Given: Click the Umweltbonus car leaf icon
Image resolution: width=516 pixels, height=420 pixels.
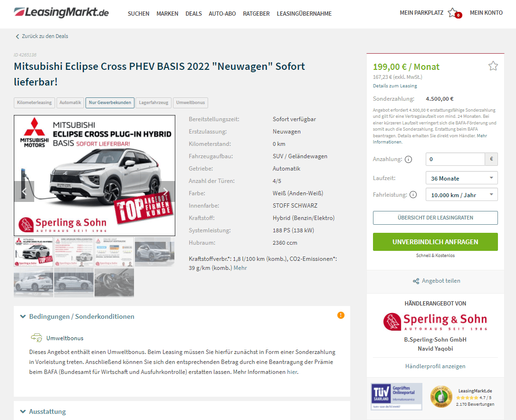Looking at the screenshot, I should pyautogui.click(x=37, y=338).
